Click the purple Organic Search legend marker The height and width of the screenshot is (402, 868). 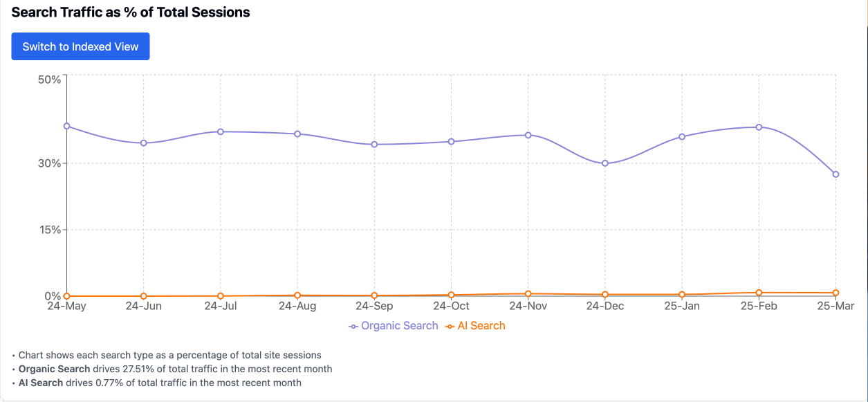click(353, 325)
